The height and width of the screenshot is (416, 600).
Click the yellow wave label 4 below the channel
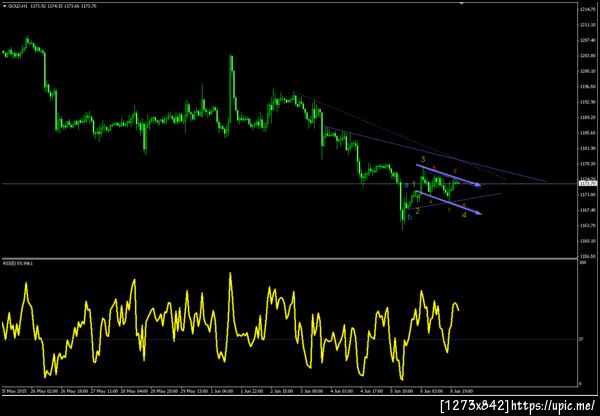[464, 215]
